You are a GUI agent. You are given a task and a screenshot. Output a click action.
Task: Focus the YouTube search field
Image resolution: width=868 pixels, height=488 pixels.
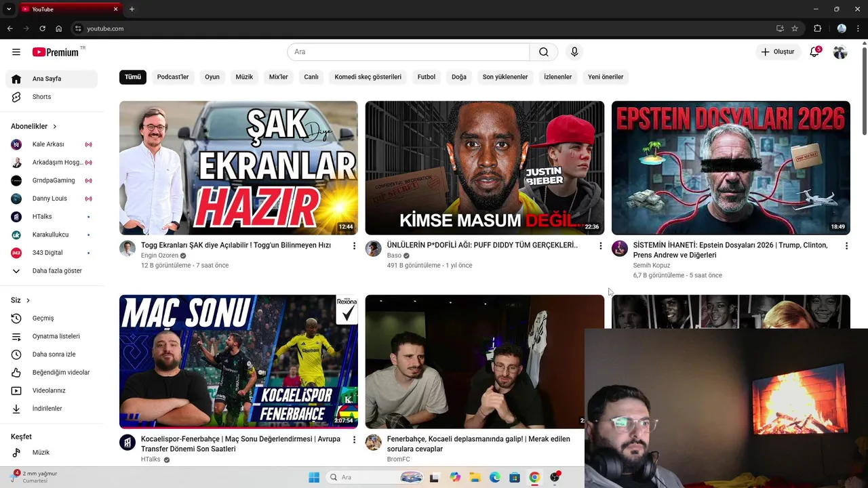pyautogui.click(x=408, y=52)
